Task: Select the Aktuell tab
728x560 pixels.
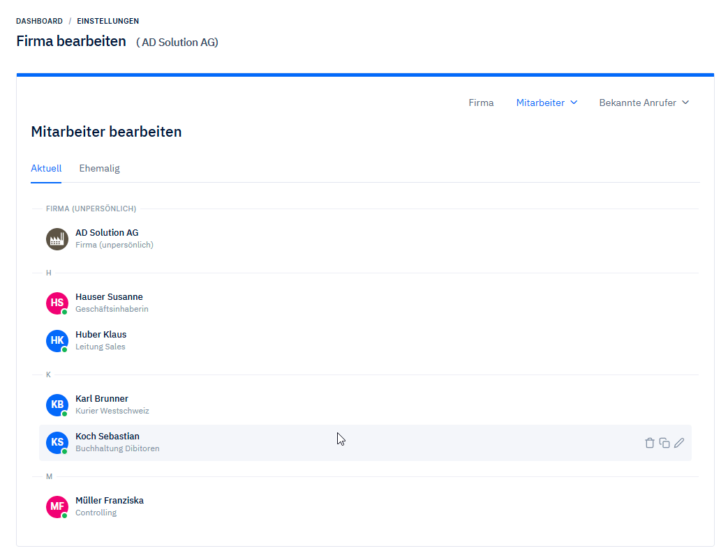Action: click(x=46, y=168)
